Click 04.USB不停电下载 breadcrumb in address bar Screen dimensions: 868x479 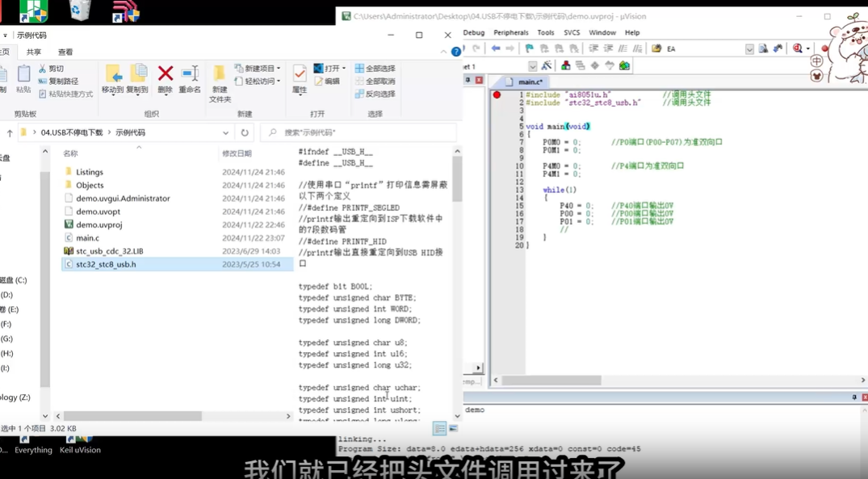tap(72, 133)
